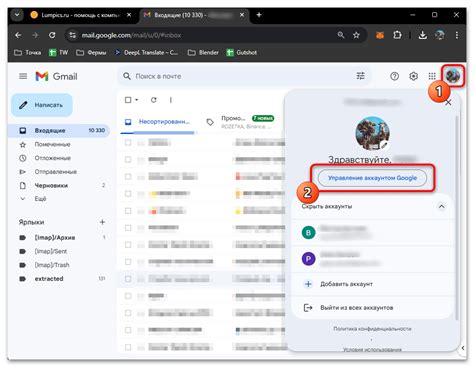
Task: Check the fourth email row checkbox
Action: pos(128,194)
